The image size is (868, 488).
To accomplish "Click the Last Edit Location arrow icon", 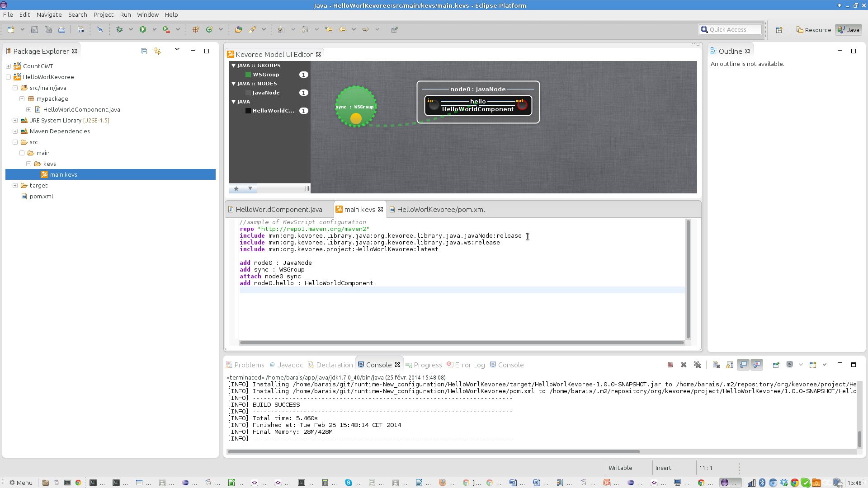I will click(x=329, y=29).
